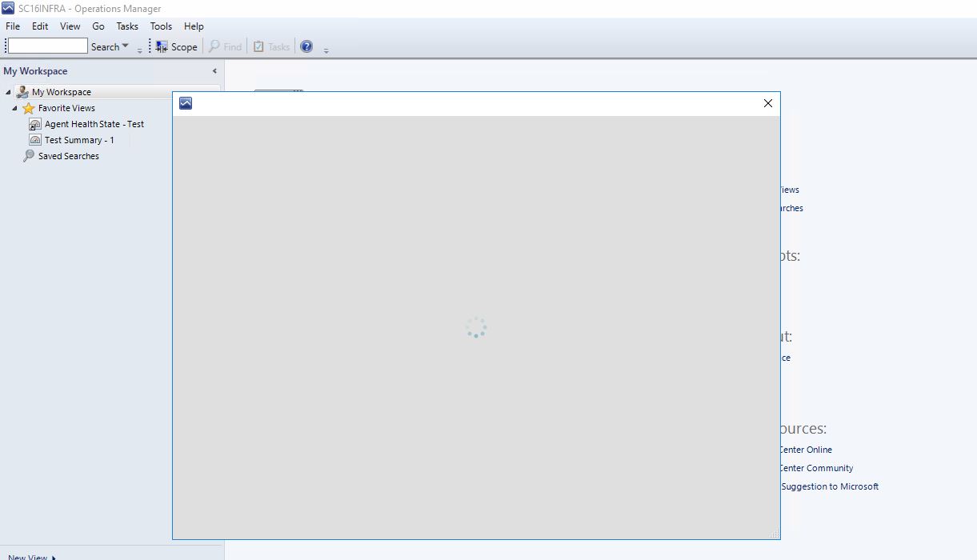Open the 'Center Online' link behind the dialog

pyautogui.click(x=807, y=450)
